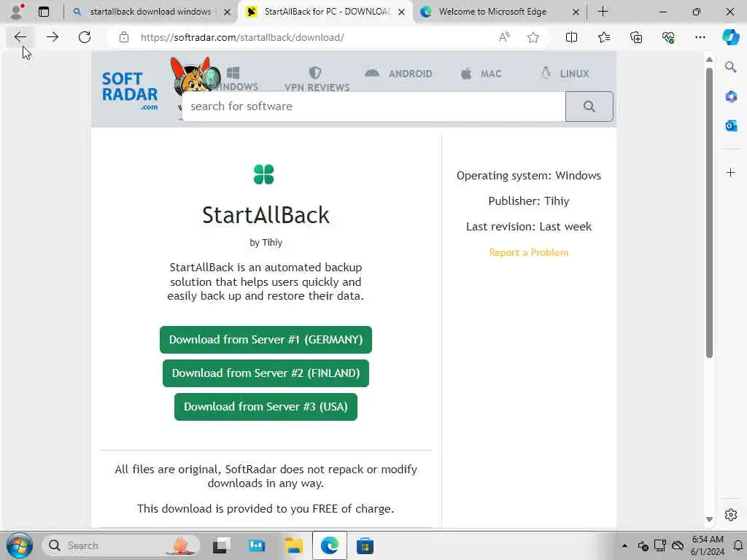Image resolution: width=747 pixels, height=560 pixels.
Task: Click Microsoft Edge taskbar icon
Action: point(329,545)
